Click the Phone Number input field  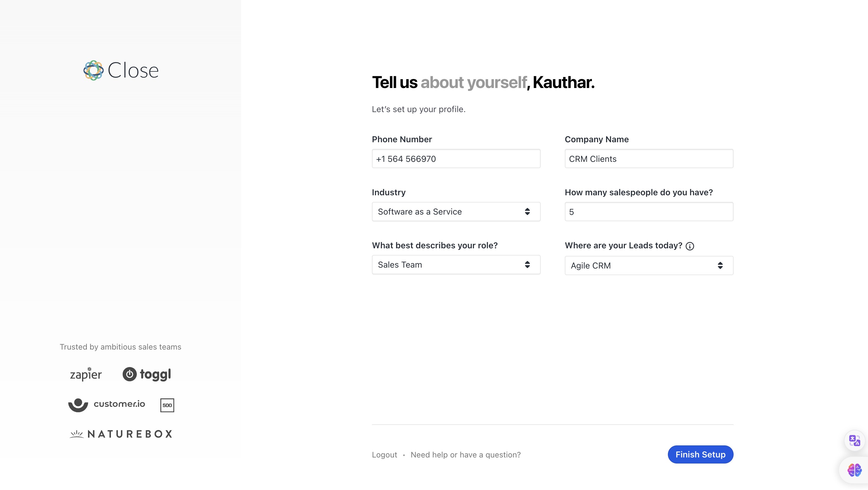(x=456, y=159)
